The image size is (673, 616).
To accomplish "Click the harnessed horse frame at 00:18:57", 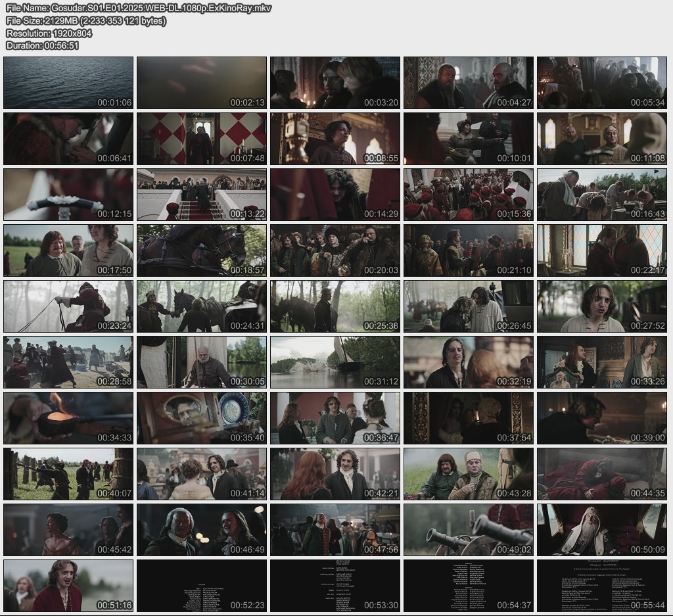I will tap(202, 250).
